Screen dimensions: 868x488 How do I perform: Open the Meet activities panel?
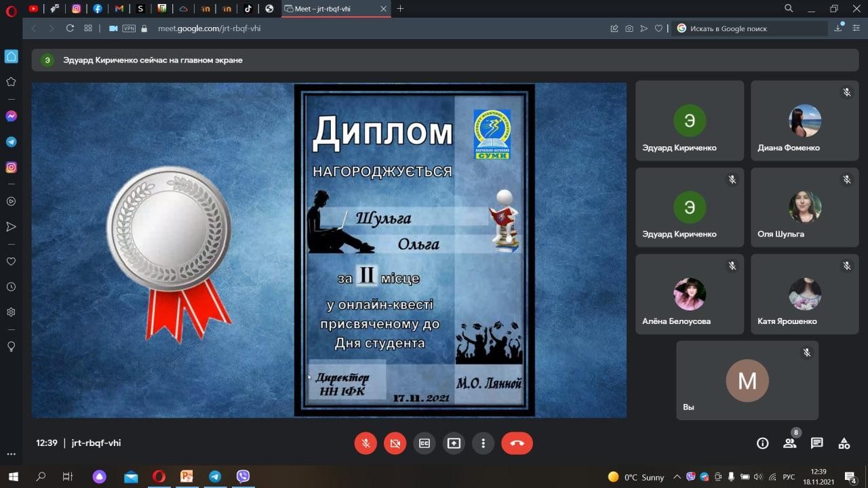click(x=844, y=443)
